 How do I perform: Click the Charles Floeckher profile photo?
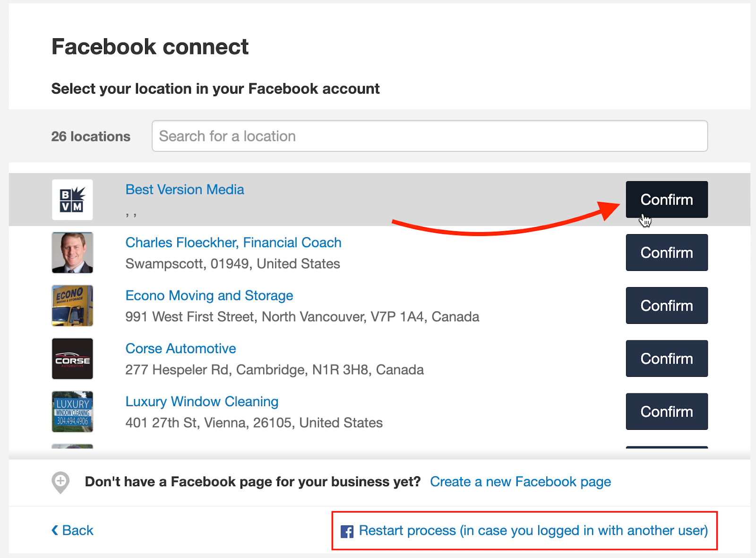(x=72, y=253)
